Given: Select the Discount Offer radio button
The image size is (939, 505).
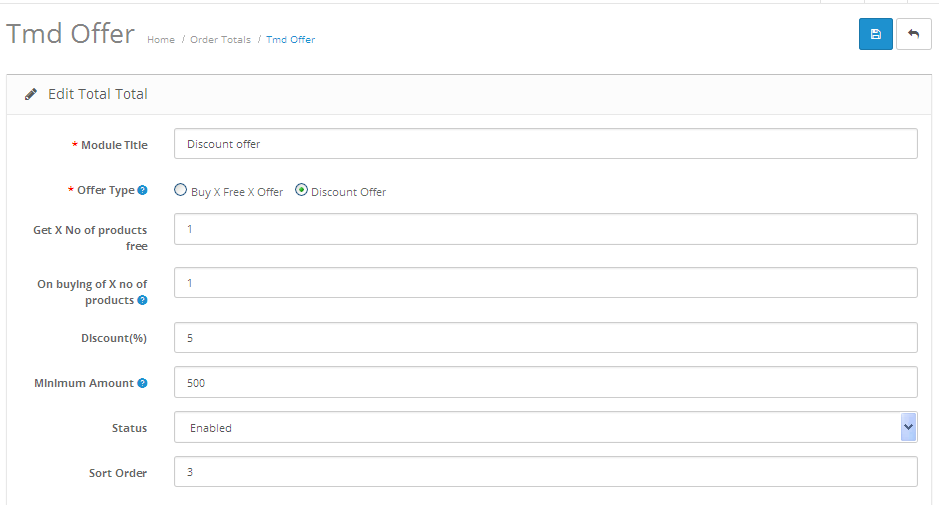Looking at the screenshot, I should [301, 190].
